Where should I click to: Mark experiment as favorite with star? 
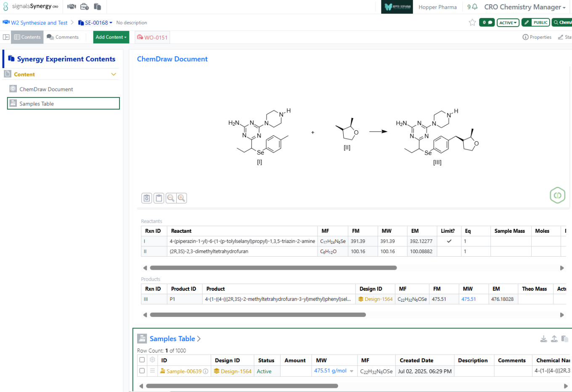pyautogui.click(x=472, y=22)
